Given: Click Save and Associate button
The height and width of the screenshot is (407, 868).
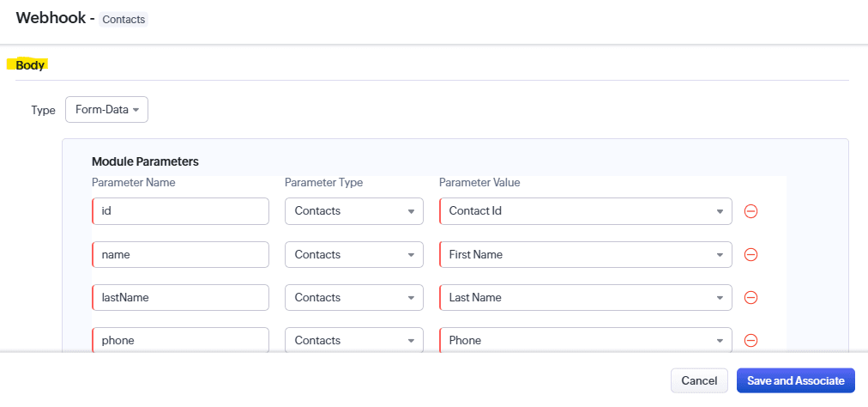Looking at the screenshot, I should 795,380.
